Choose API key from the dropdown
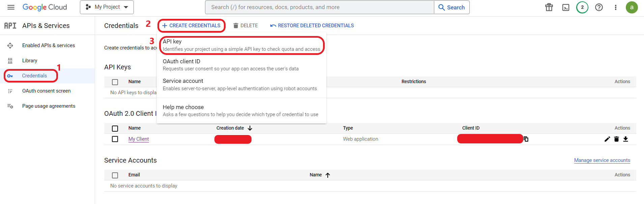 [x=241, y=45]
